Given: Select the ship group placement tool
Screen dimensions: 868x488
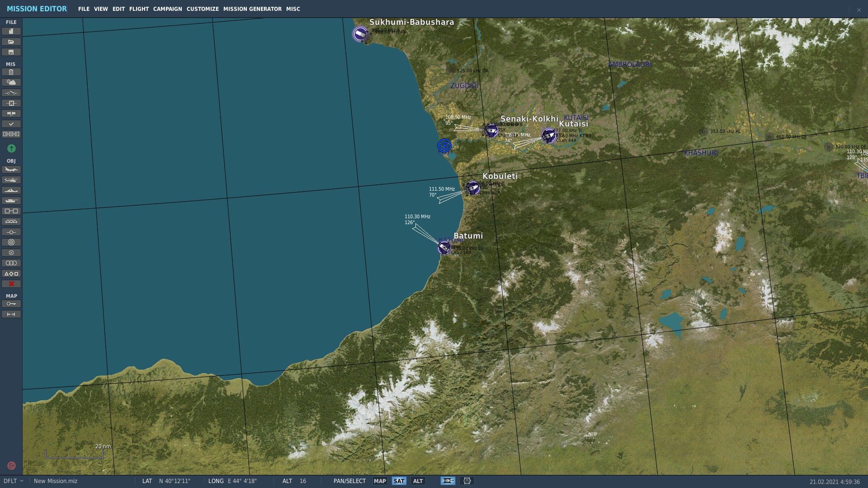Looking at the screenshot, I should click(11, 190).
